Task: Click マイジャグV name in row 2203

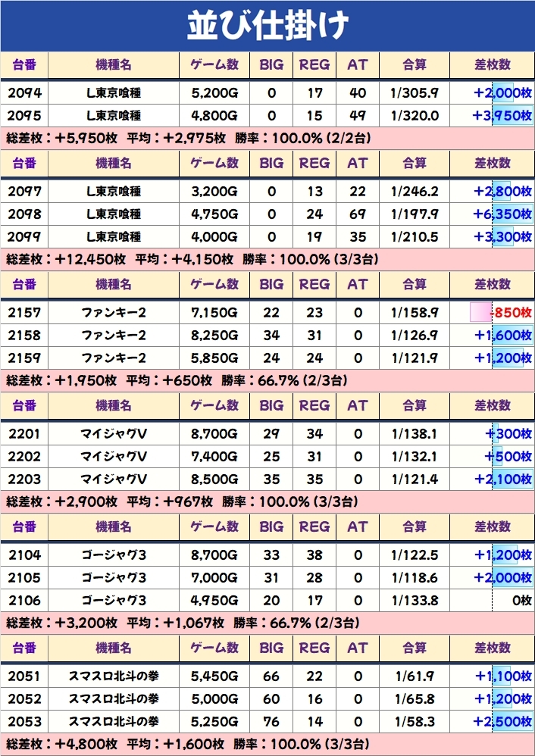Action: 114,480
